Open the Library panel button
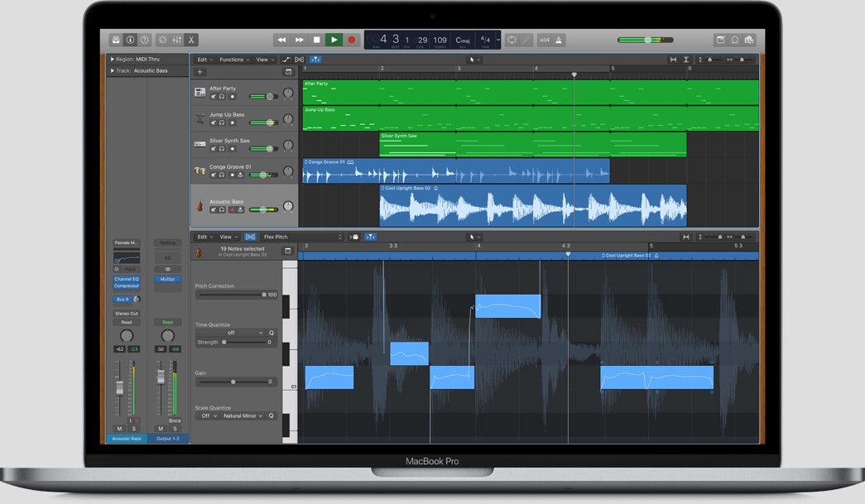The image size is (865, 504). pyautogui.click(x=116, y=40)
